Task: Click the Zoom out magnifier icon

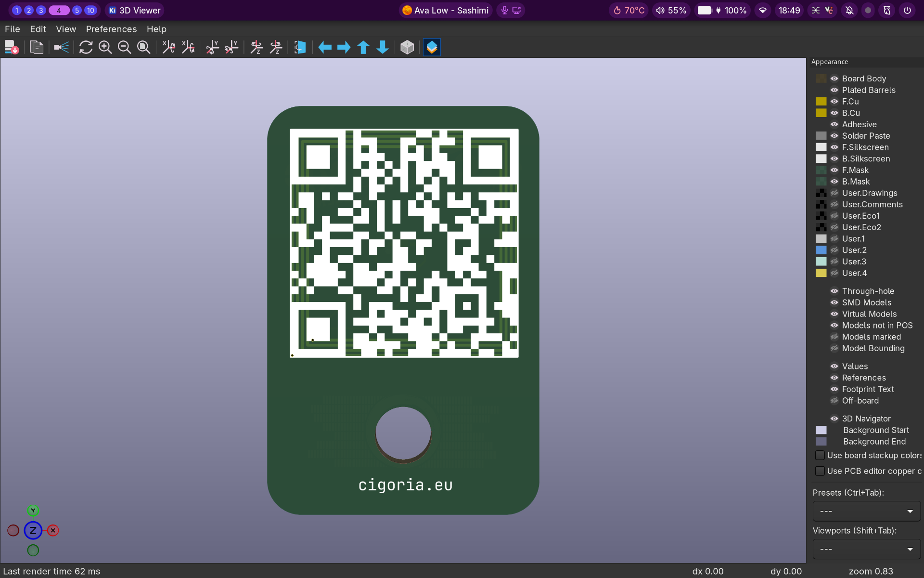Action: point(124,47)
